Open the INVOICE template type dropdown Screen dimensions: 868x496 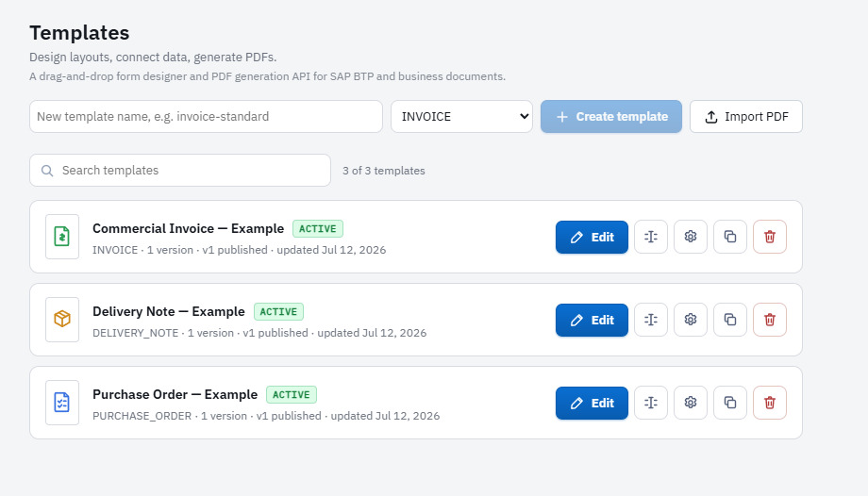(x=461, y=116)
